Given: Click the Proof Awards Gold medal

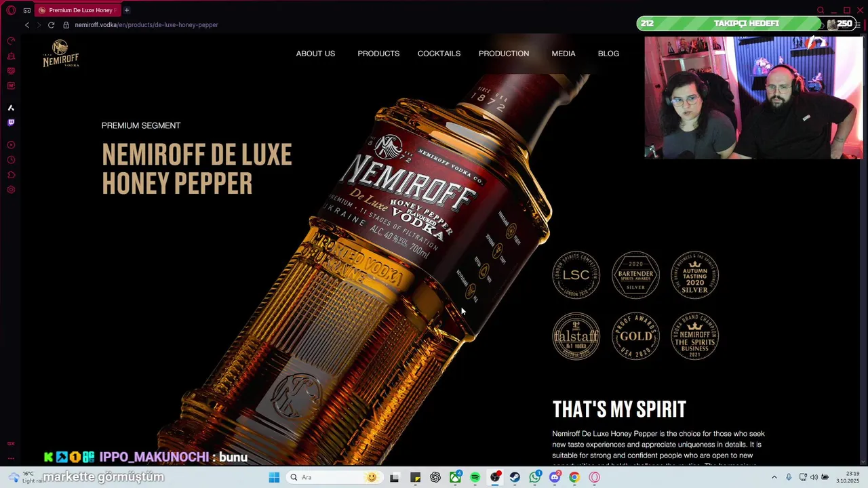Looking at the screenshot, I should pos(635,335).
